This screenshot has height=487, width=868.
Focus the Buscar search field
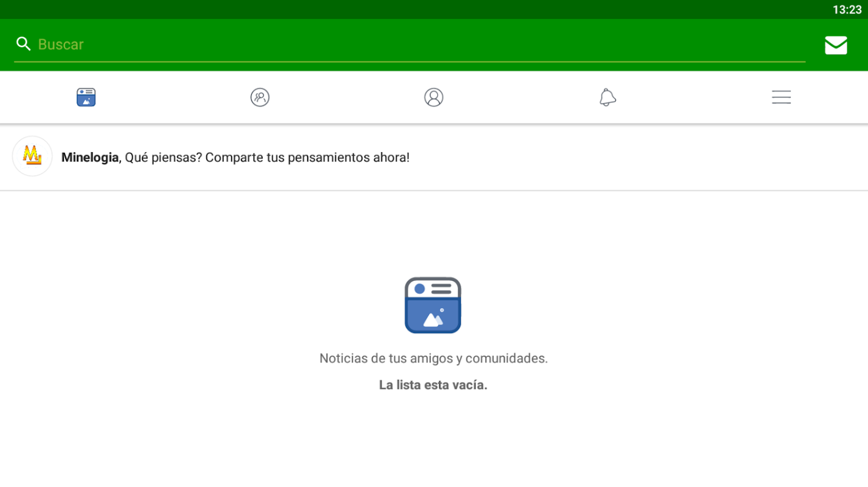pyautogui.click(x=410, y=44)
